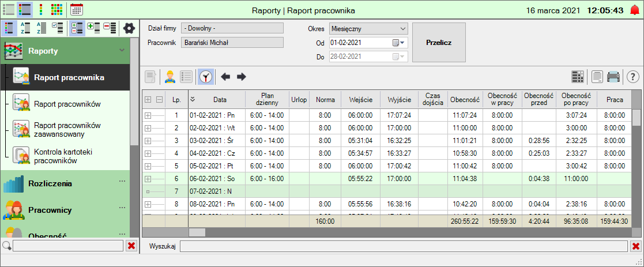Click the table horizontal scrollbar thumb
The image size is (644, 267).
pyautogui.click(x=197, y=232)
